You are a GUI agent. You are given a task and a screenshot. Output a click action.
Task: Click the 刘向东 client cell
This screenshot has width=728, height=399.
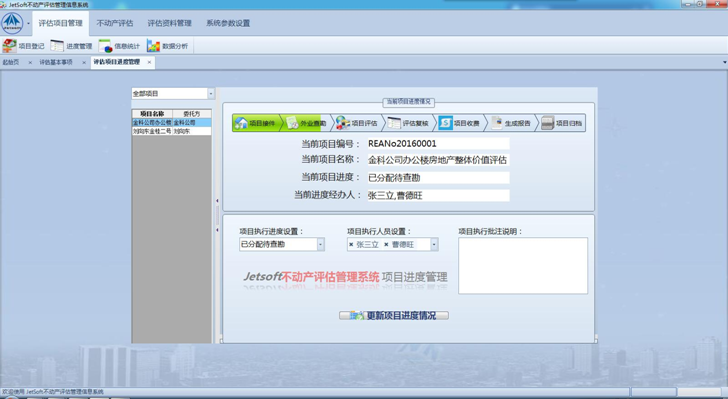(192, 131)
